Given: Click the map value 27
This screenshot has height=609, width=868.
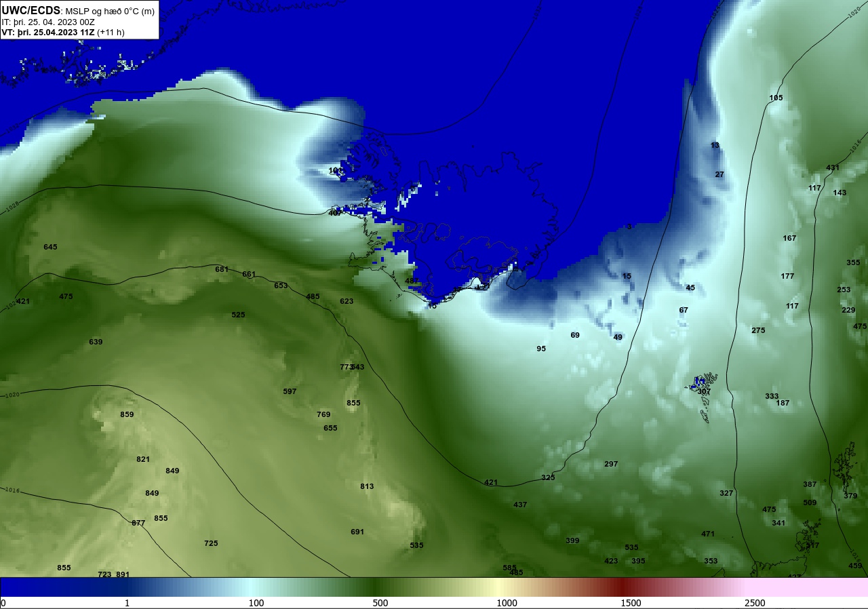Looking at the screenshot, I should point(719,174).
